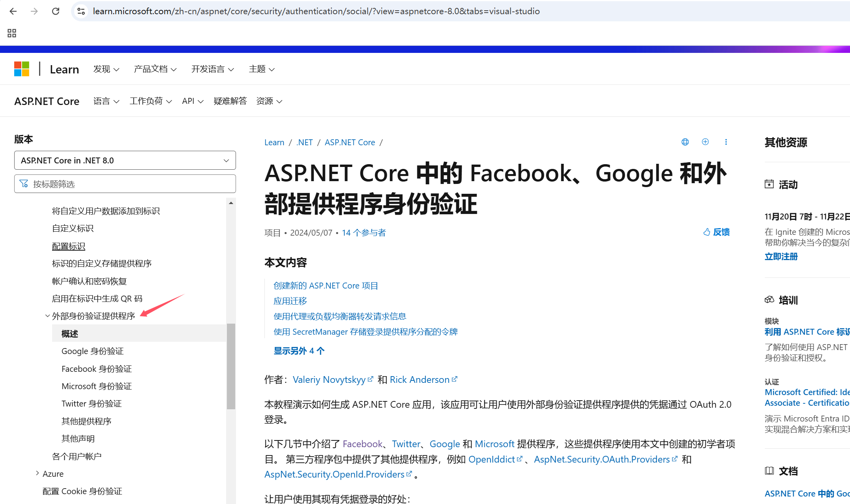Jump to 使用代理或负载均衡器转发请求信息 section

(340, 317)
